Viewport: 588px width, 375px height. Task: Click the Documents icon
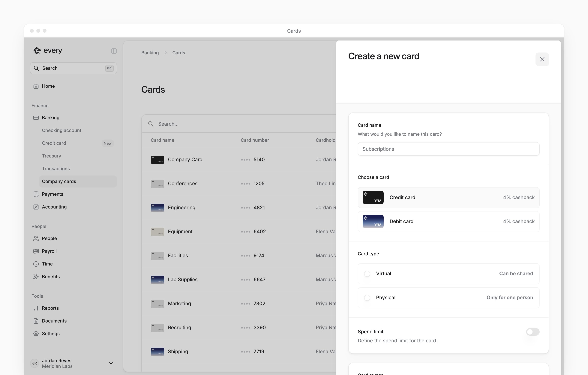[36, 321]
